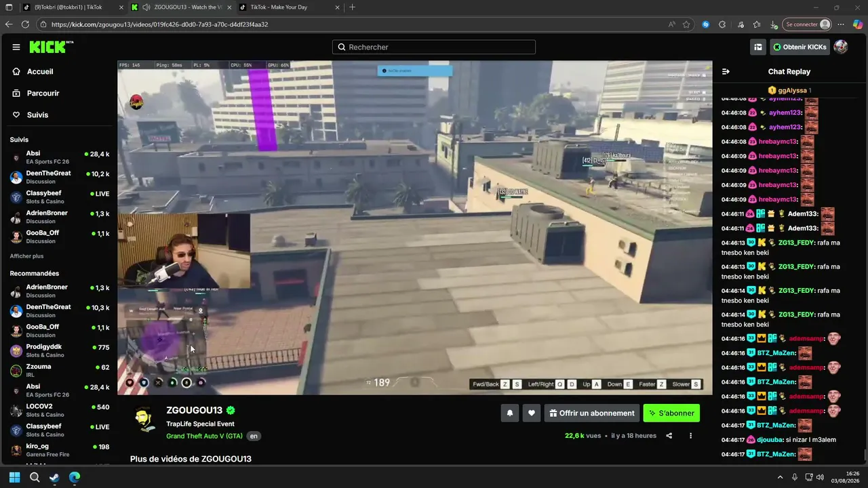Image resolution: width=868 pixels, height=488 pixels.
Task: Click the chat replay scrollbar
Action: (865, 454)
